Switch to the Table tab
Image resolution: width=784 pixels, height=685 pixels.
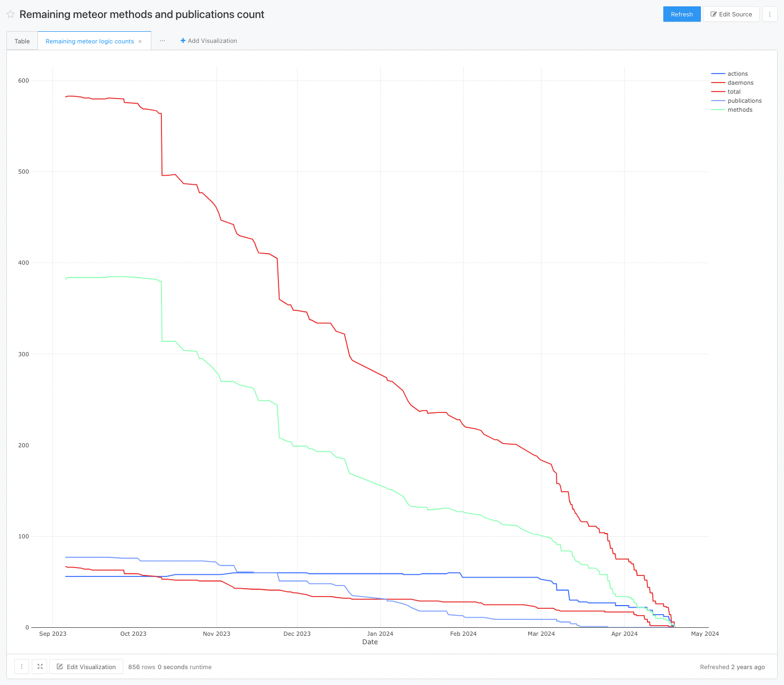tap(22, 41)
